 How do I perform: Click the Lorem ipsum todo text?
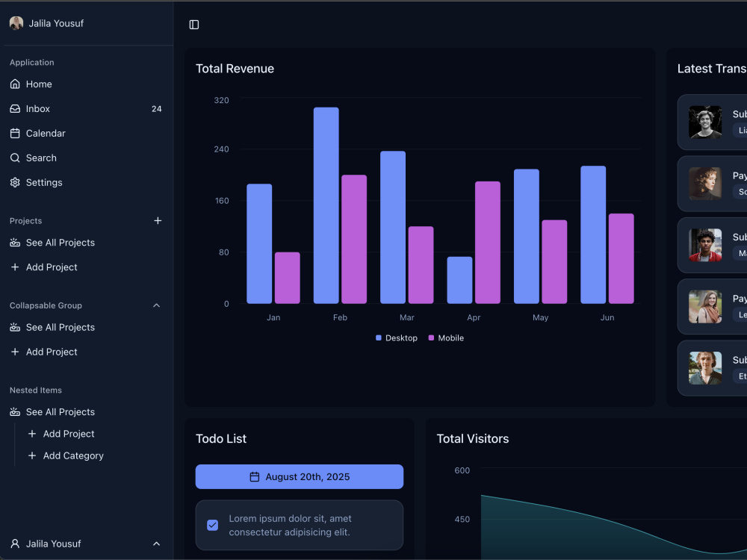click(290, 525)
